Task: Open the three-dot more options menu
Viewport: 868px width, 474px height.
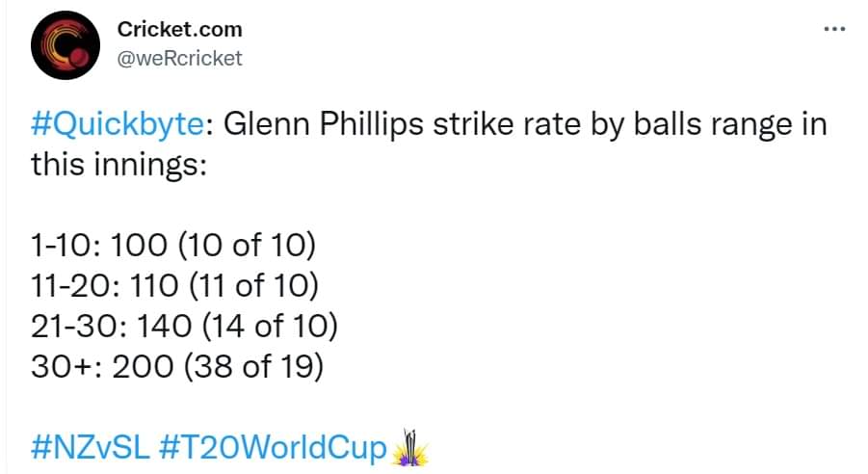Action: coord(833,28)
